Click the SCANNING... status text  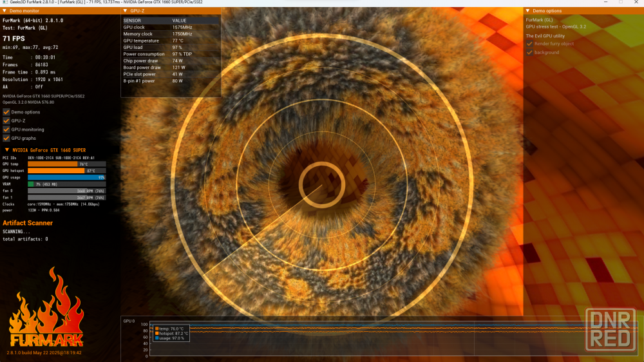coord(16,232)
